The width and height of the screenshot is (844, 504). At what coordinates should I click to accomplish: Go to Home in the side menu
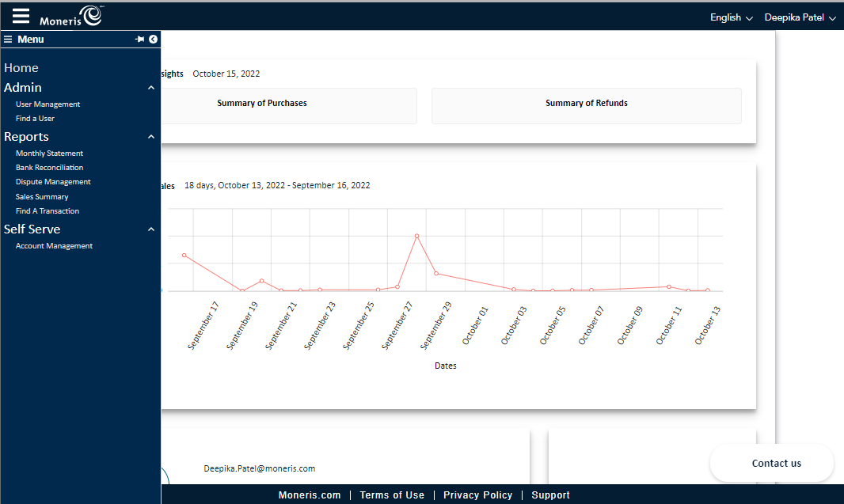click(x=21, y=68)
